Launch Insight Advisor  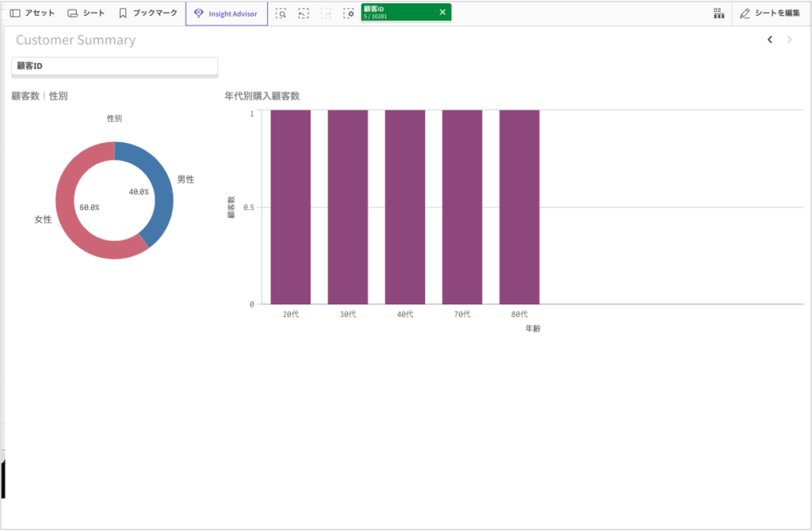click(x=226, y=13)
